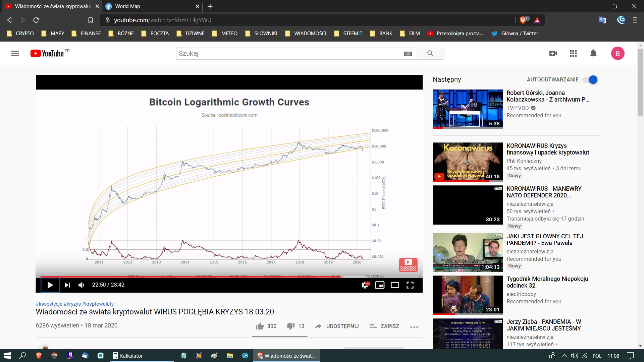Open a new browser tab

pos(210,6)
